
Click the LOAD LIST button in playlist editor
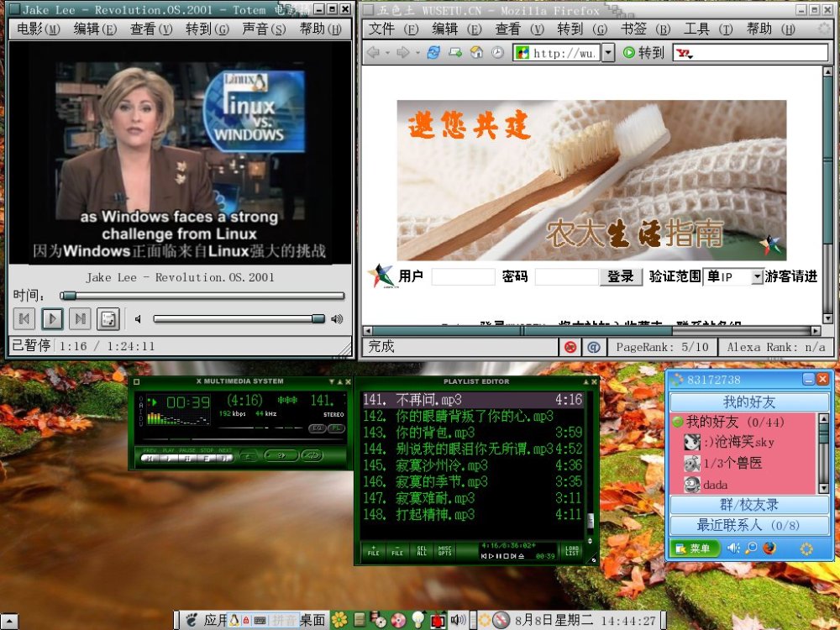click(572, 551)
